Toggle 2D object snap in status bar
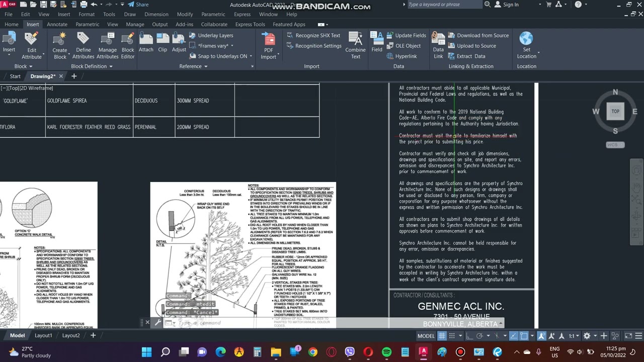This screenshot has width=644, height=362. tap(524, 336)
